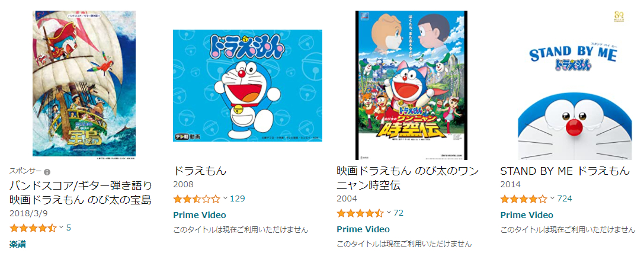Click the star rating of STAND BY ME ドラえもん
The image size is (644, 253).
tap(524, 199)
